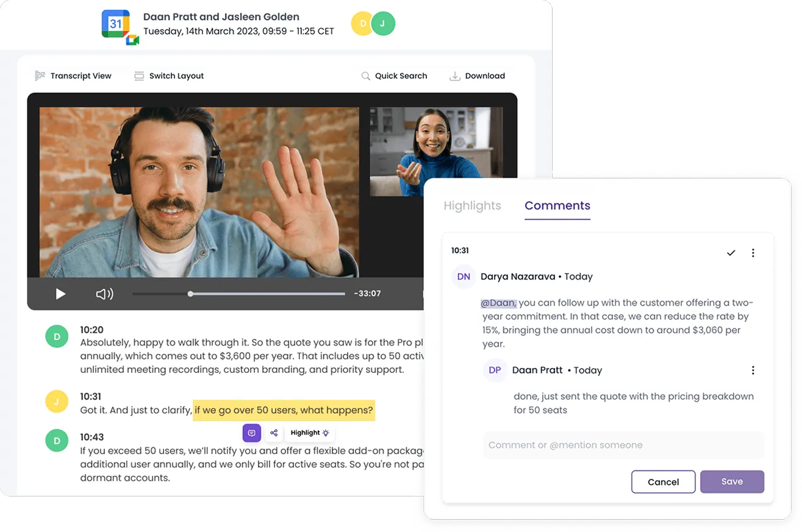Open Transcript View

tap(73, 76)
